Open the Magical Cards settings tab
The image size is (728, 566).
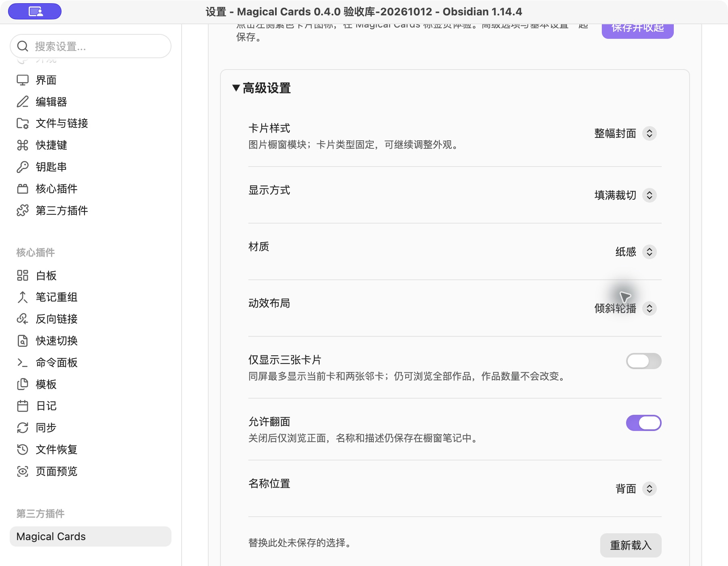tap(91, 536)
